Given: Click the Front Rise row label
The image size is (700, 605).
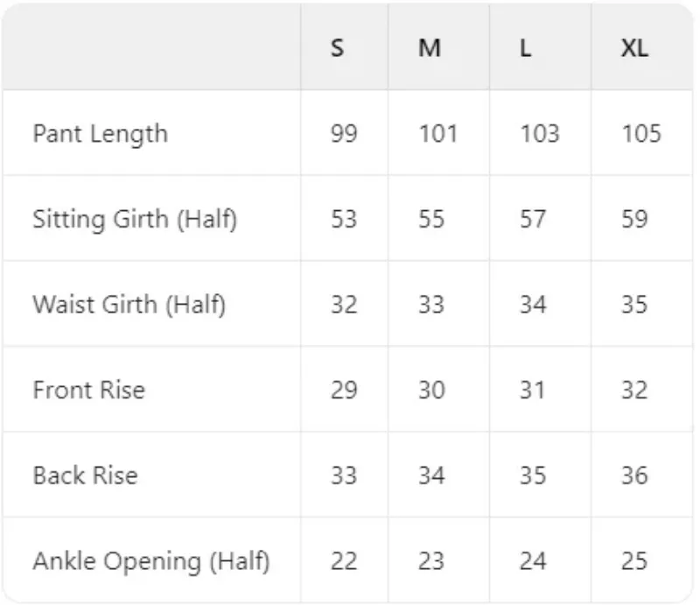Looking at the screenshot, I should pyautogui.click(x=88, y=390).
